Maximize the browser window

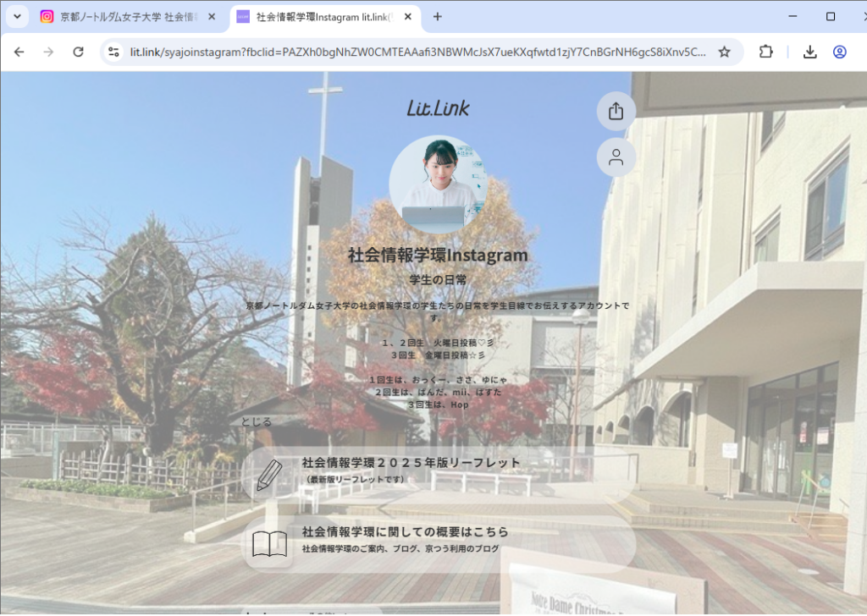tap(831, 17)
